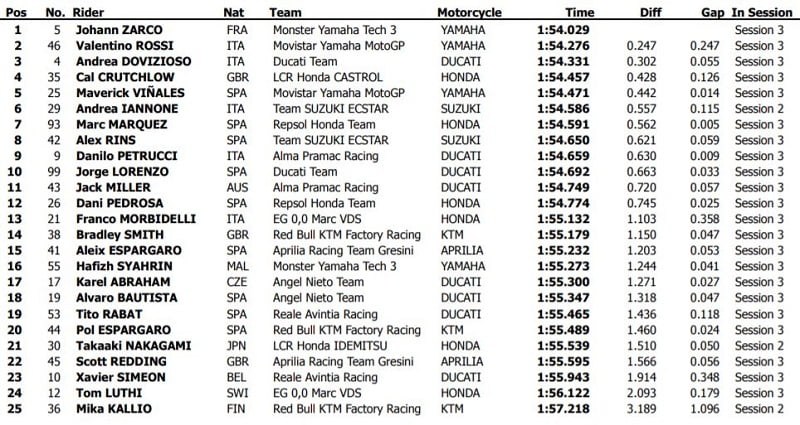Click the Team column header

coord(286,13)
